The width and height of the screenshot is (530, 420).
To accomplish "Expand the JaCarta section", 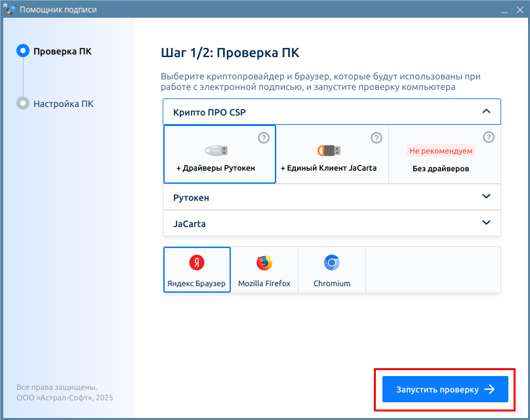I will tap(486, 222).
